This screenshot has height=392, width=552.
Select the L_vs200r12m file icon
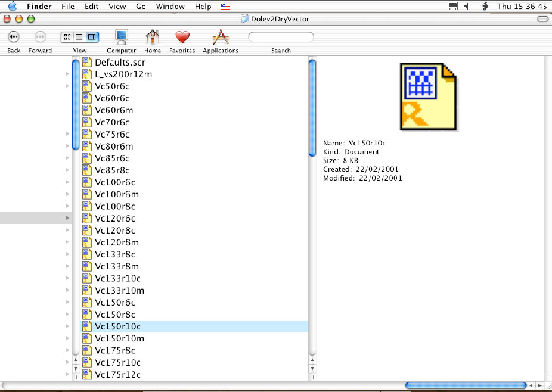pyautogui.click(x=87, y=74)
